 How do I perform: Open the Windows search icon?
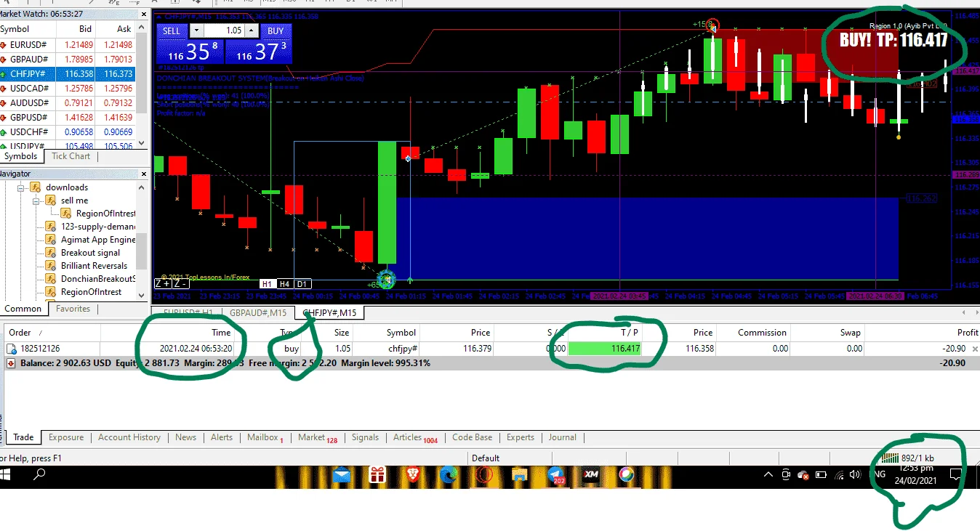39,475
